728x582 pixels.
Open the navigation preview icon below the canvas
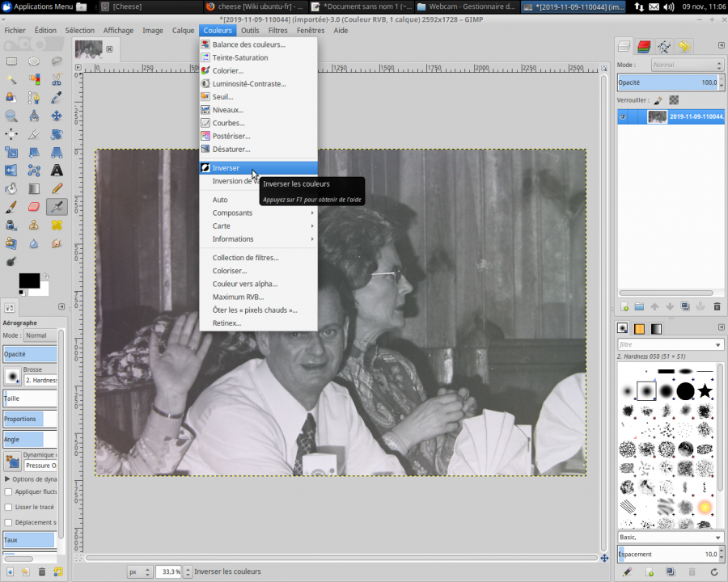point(604,559)
